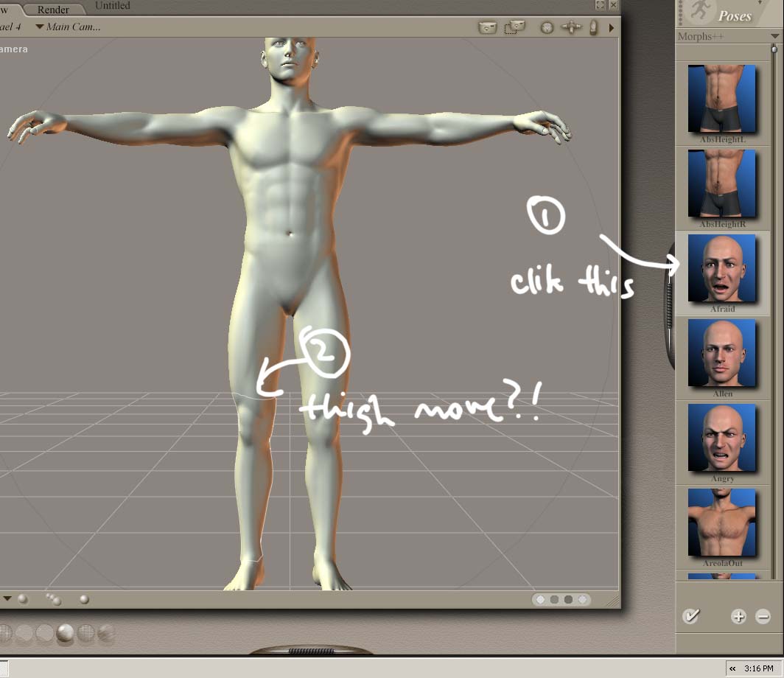Open the Main Camera dropdown
This screenshot has height=678, width=784.
click(68, 27)
